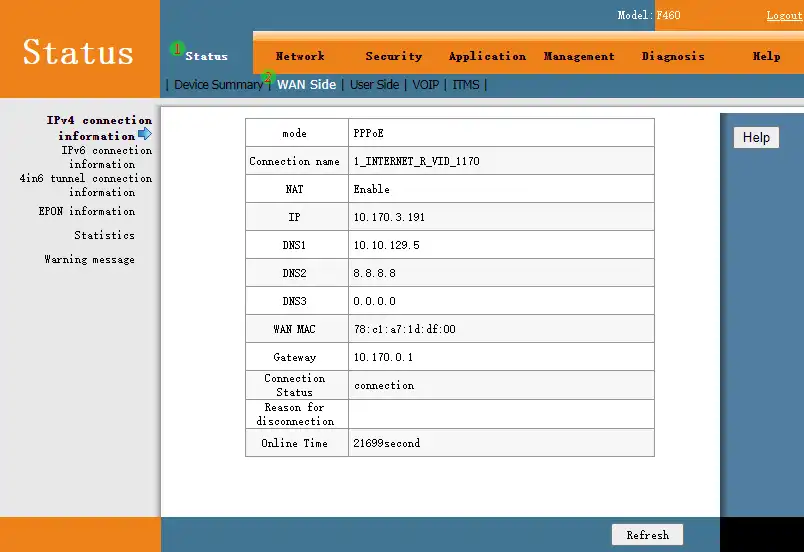The height and width of the screenshot is (552, 804).
Task: Open the VOIP submenu
Action: coord(426,85)
